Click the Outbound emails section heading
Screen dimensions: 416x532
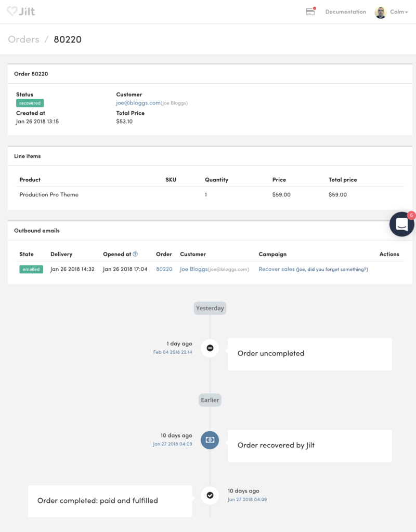tap(37, 230)
